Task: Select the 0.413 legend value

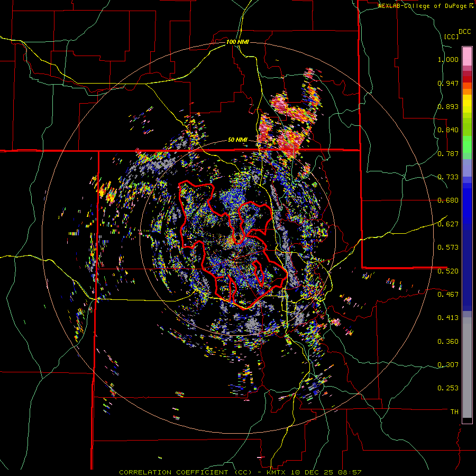Action: [x=448, y=318]
